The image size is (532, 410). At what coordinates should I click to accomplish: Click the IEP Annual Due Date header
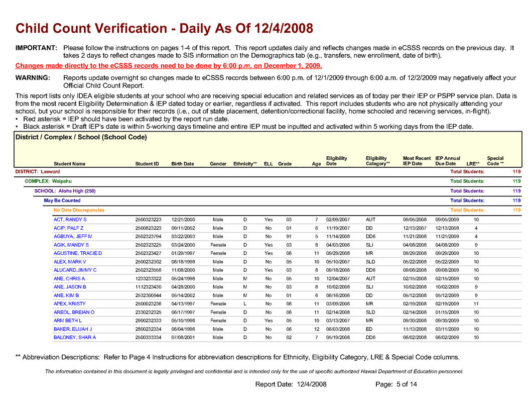(x=447, y=161)
